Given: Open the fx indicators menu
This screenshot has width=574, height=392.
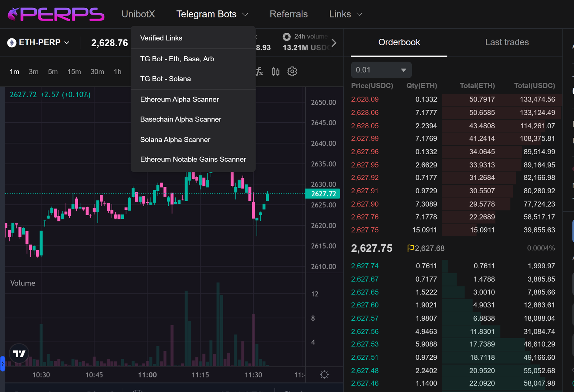Looking at the screenshot, I should [259, 71].
